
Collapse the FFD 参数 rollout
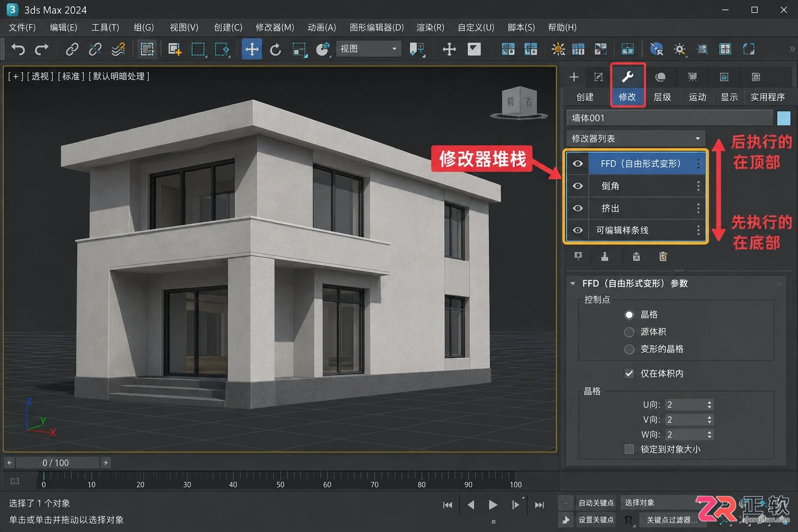(573, 284)
